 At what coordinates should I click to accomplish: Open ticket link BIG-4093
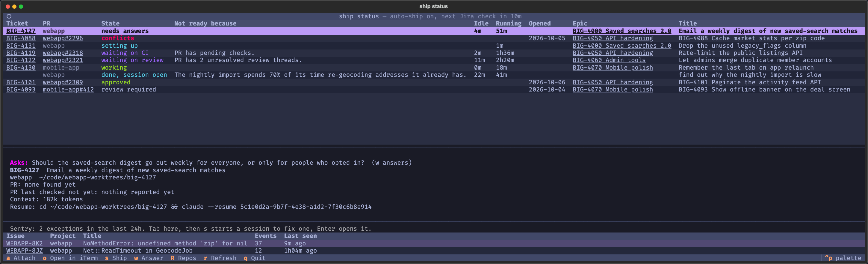point(21,89)
